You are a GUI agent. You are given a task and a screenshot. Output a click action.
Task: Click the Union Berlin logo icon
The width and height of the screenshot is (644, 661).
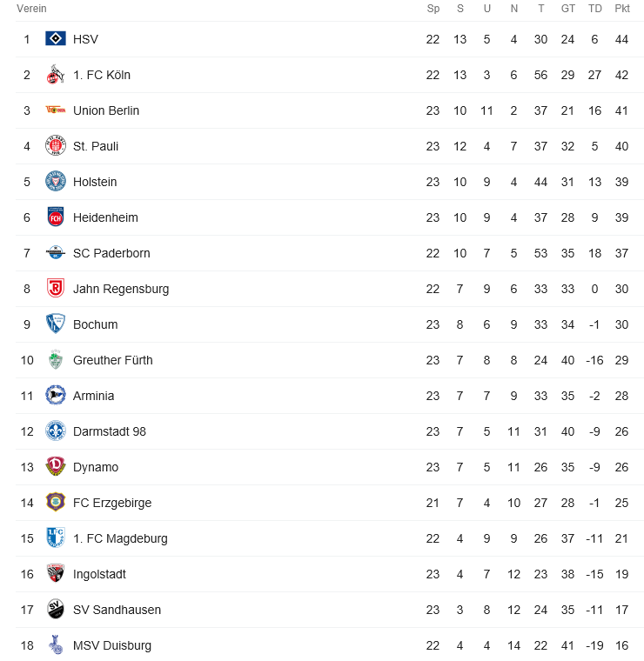click(x=56, y=110)
